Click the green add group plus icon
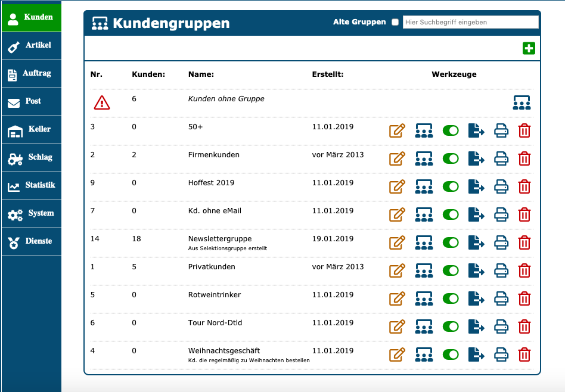This screenshot has height=392, width=565. 529,49
